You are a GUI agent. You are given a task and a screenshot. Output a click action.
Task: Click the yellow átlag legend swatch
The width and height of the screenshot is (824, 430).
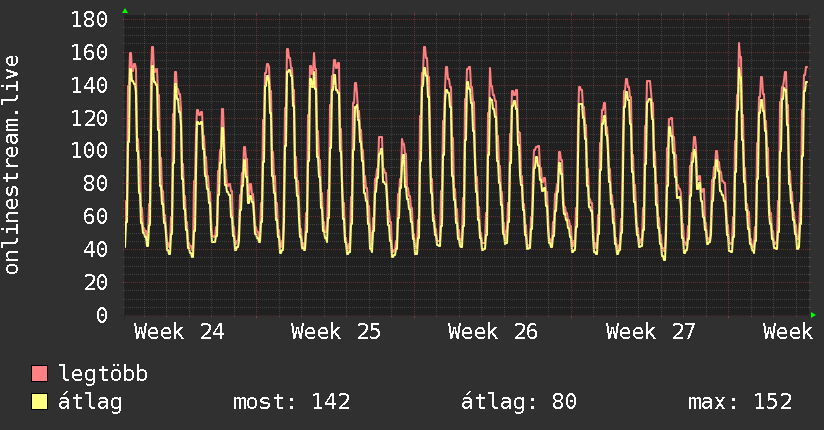coord(39,402)
